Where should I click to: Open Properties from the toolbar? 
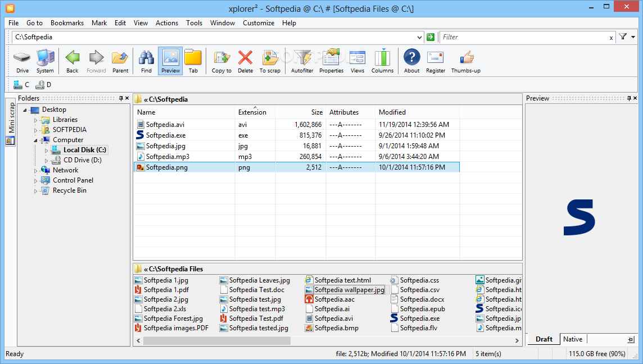coord(332,61)
